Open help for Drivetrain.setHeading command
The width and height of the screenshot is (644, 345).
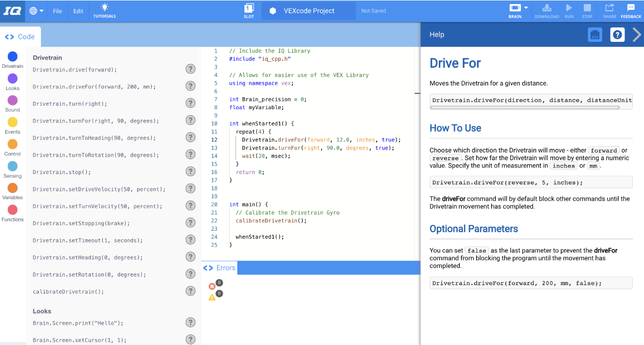(190, 257)
